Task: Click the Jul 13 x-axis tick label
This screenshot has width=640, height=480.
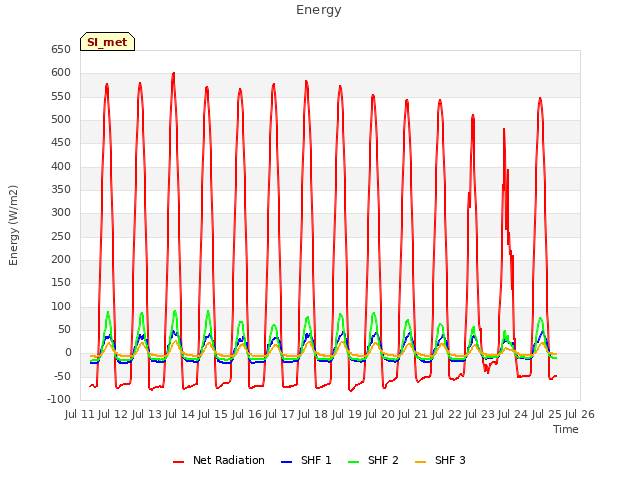Action: (x=147, y=415)
